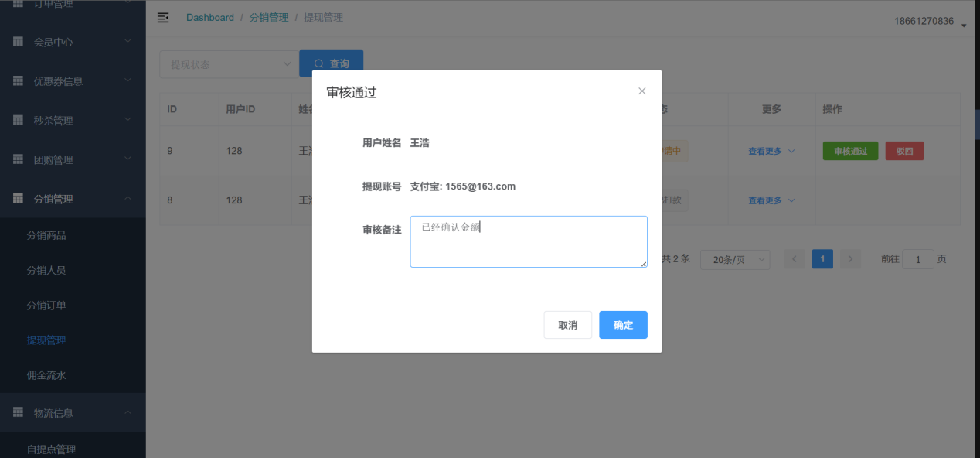Screen dimensions: 980x458
Task: Collapse the 分销管理 sidebar menu
Action: tap(128, 199)
